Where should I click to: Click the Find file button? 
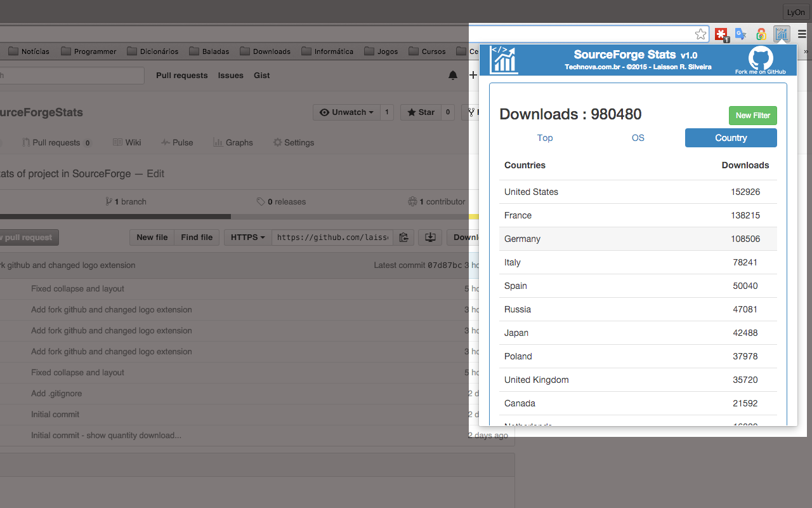[197, 237]
